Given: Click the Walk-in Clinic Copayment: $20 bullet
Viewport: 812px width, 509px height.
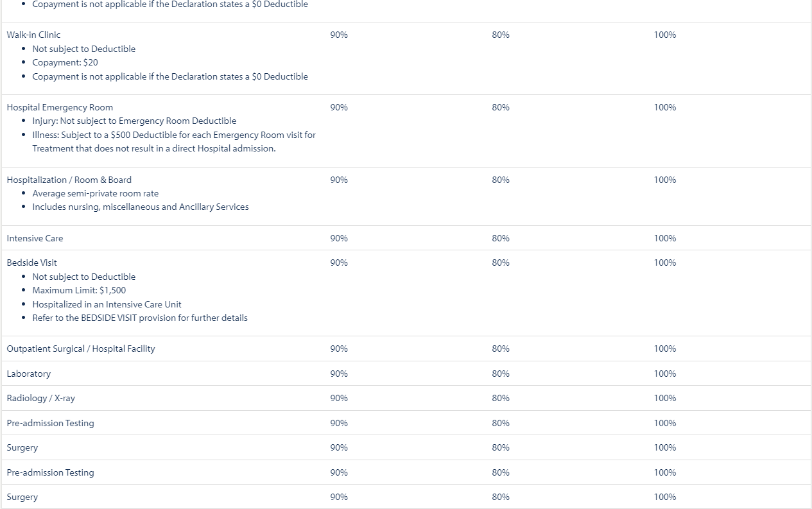Looking at the screenshot, I should [x=65, y=62].
